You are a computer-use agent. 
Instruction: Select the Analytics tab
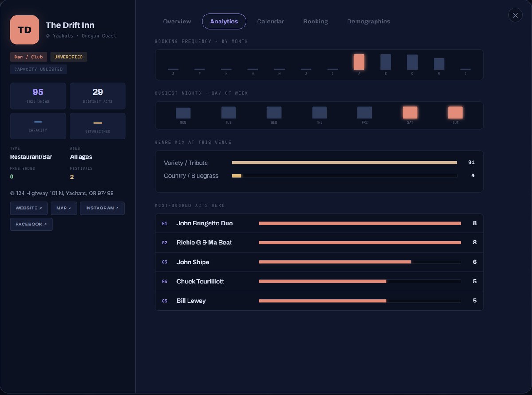[224, 21]
